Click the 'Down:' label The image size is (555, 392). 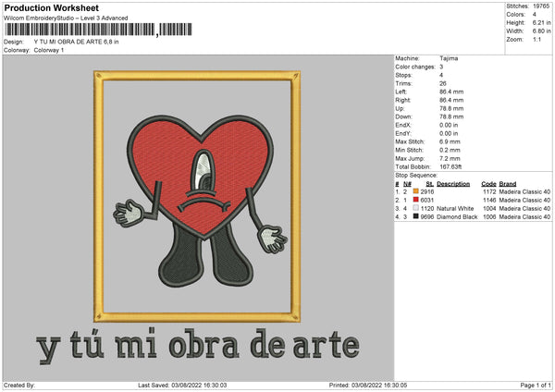click(x=404, y=116)
